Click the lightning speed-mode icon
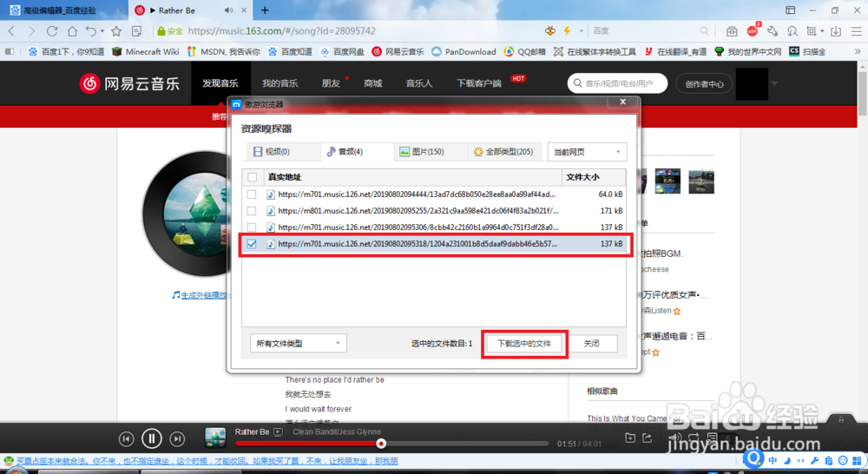Image resolution: width=868 pixels, height=474 pixels. click(567, 31)
